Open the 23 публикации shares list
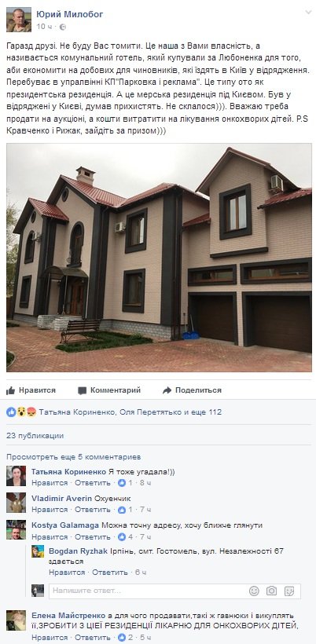 [35, 436]
